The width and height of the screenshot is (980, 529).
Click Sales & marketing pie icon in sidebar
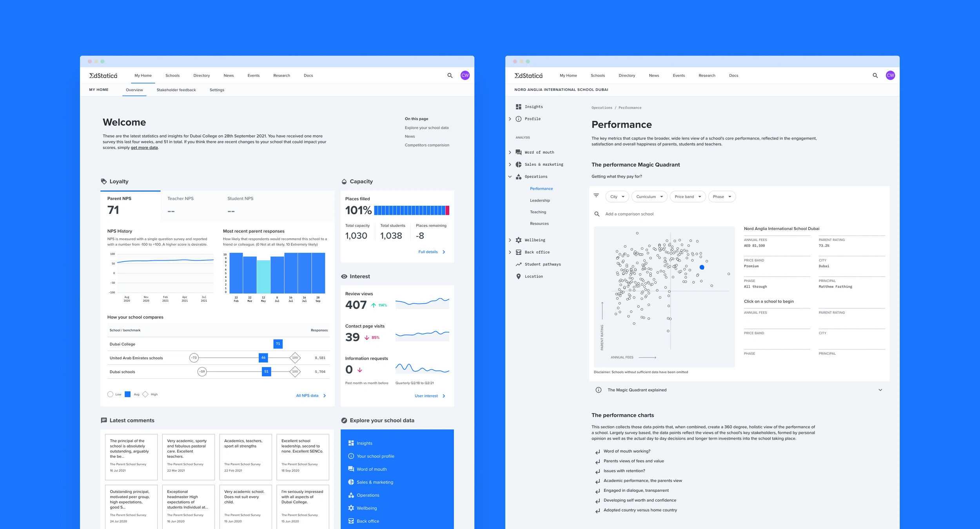point(519,165)
